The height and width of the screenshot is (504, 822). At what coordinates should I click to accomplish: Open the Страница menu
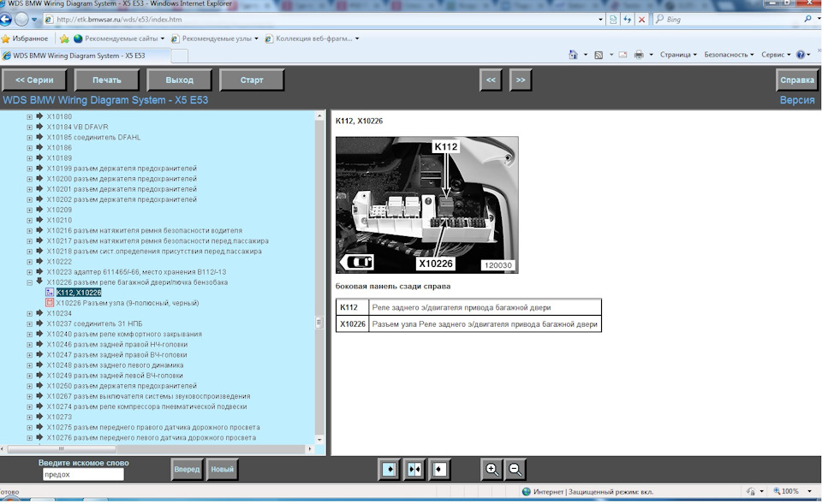678,55
